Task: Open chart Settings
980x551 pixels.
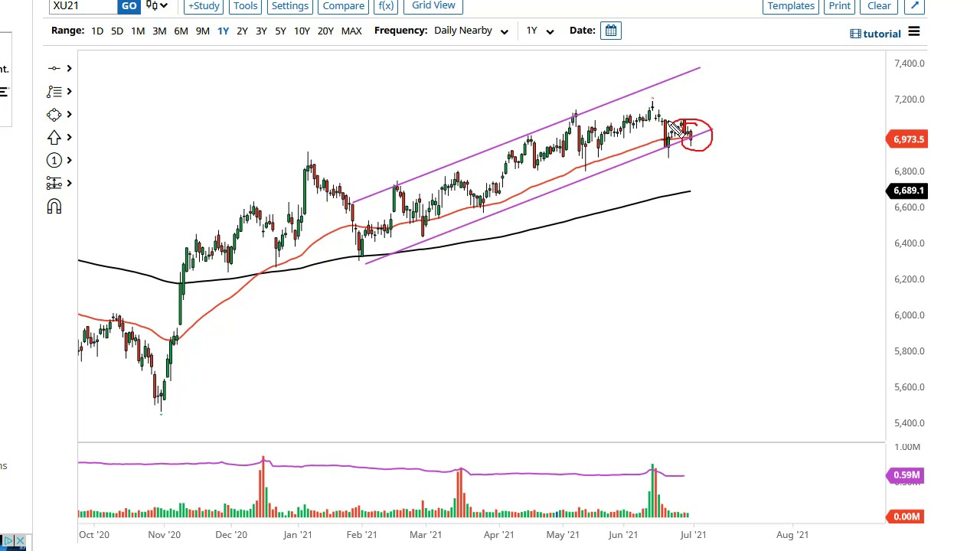Action: tap(290, 6)
